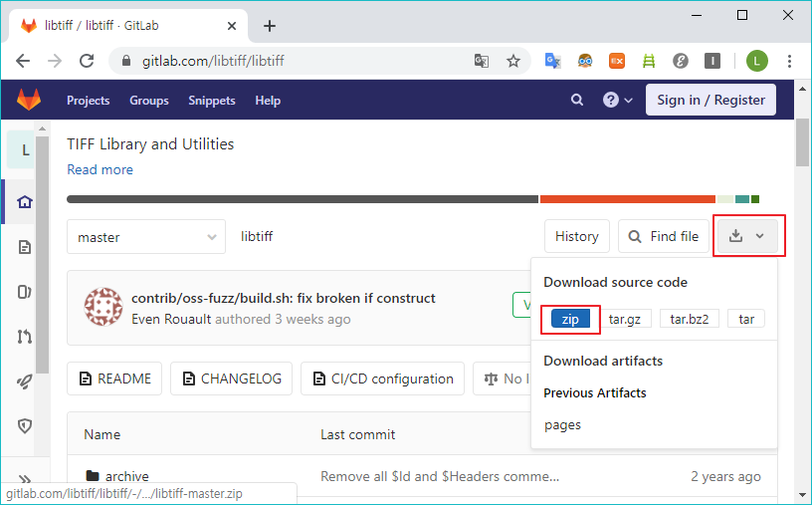The height and width of the screenshot is (505, 812).
Task: Open the Groups menu
Action: point(149,101)
